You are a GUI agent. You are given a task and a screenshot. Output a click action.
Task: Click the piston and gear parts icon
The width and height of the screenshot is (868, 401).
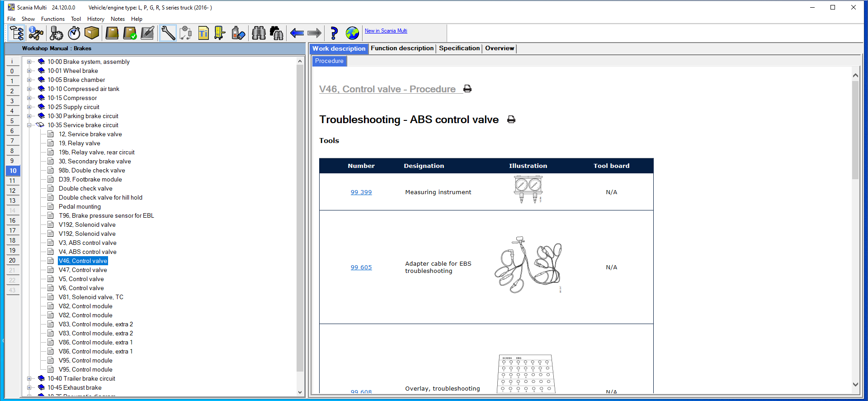click(x=56, y=33)
